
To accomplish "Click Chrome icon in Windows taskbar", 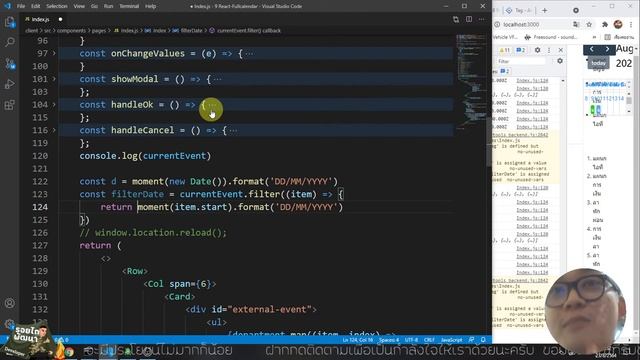I will click(x=69, y=351).
